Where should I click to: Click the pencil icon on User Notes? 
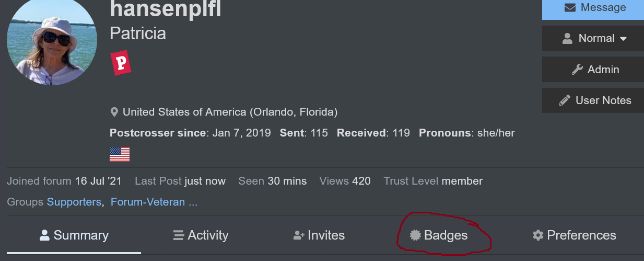point(565,100)
